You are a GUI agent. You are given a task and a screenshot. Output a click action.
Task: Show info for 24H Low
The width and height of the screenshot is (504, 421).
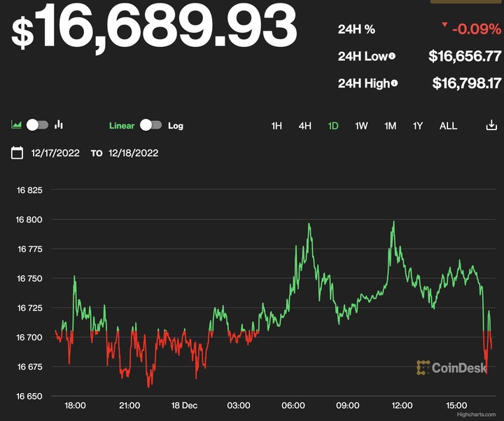point(392,56)
